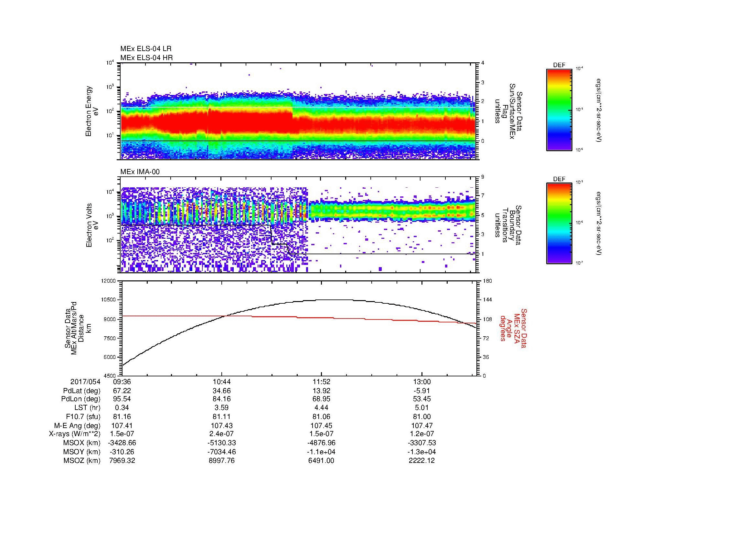
Task: Click the 180 SZA axis tick label
Action: [x=487, y=281]
